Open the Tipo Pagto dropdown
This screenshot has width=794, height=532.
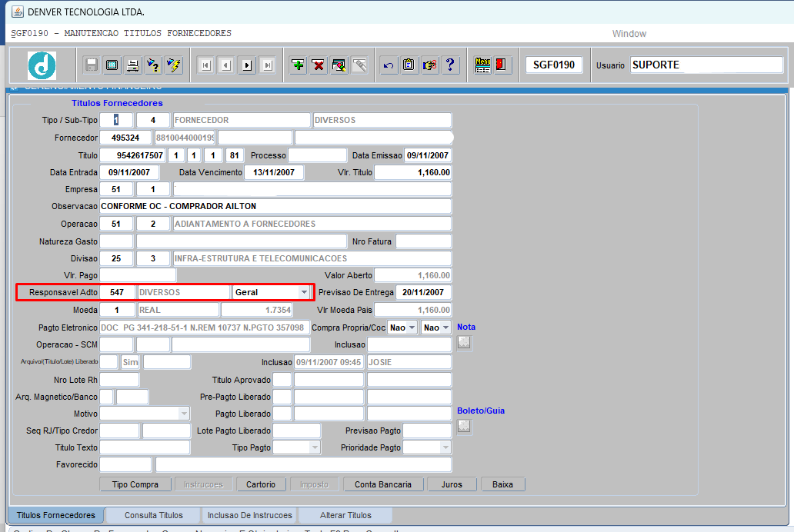[315, 447]
